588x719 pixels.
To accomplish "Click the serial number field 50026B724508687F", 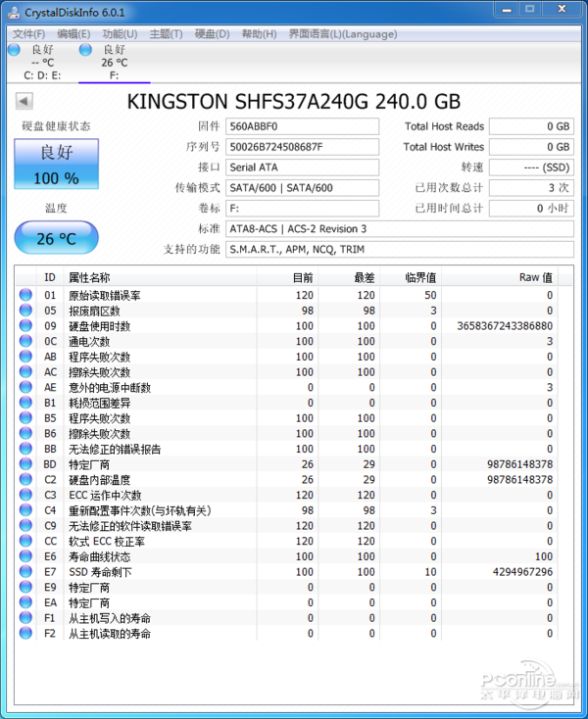I will [x=302, y=147].
